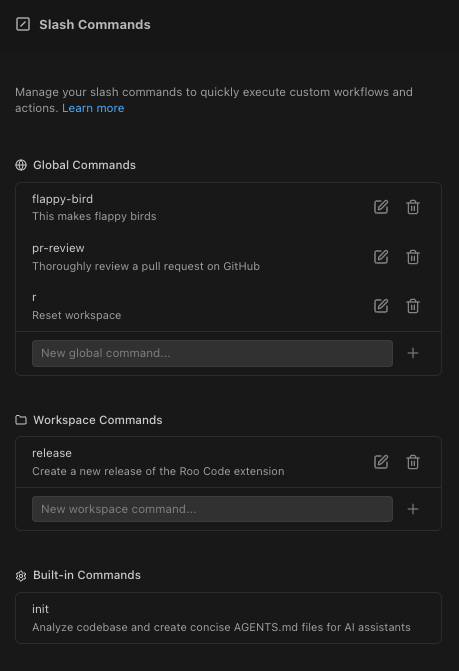Select the pr-review command name
Screen dimensions: 459x671
(x=58, y=248)
